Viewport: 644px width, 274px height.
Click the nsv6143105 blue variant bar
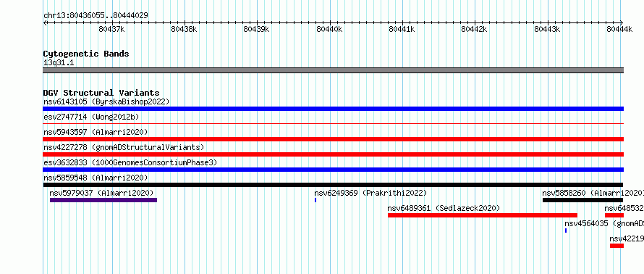[333, 109]
